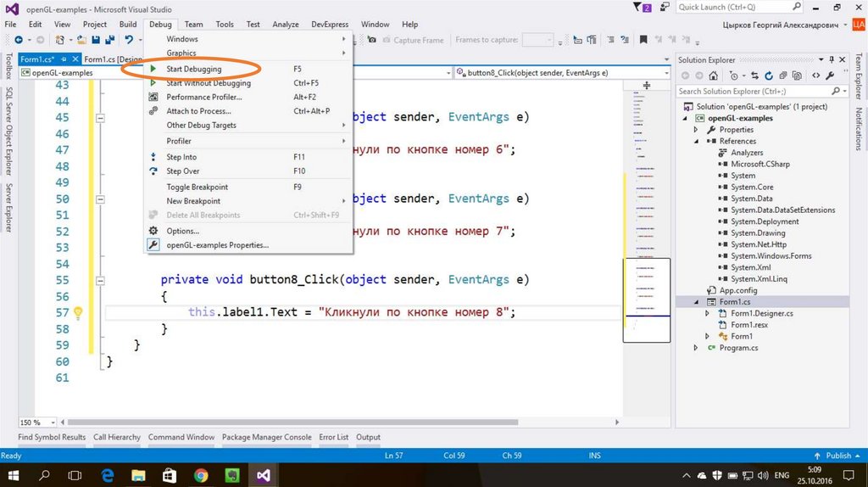
Task: Open the Error List panel tab
Action: pos(333,437)
